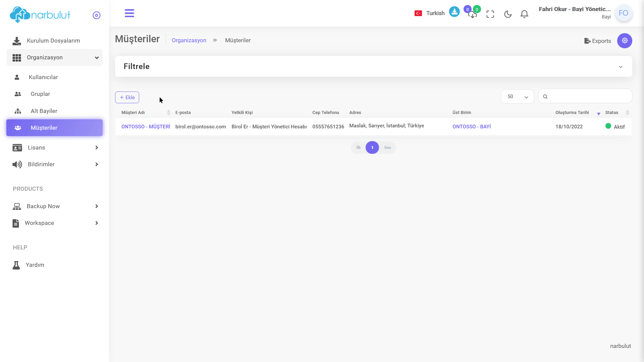The height and width of the screenshot is (362, 644).
Task: Open the 50 rows per page dropdown
Action: 517,97
